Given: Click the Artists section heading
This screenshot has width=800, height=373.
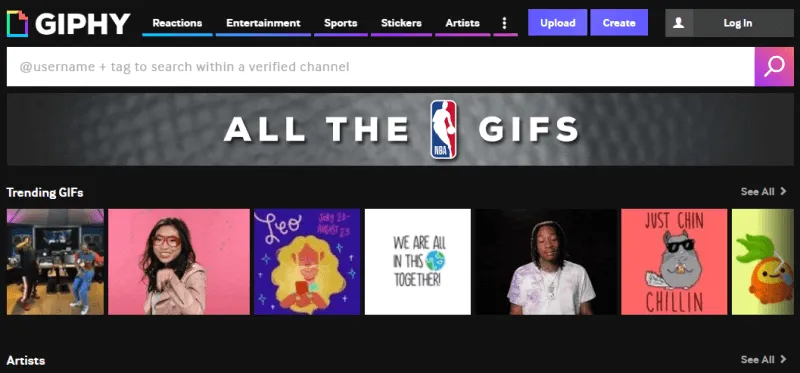Looking at the screenshot, I should click(26, 360).
